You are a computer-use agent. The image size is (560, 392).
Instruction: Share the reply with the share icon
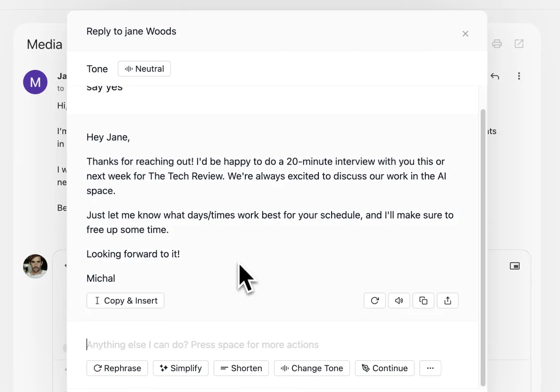pos(447,301)
